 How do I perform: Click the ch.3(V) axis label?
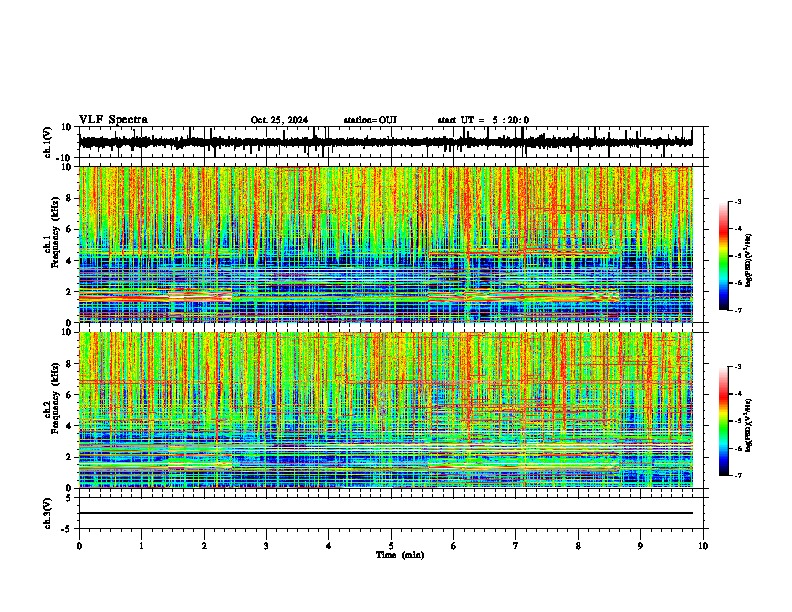click(48, 513)
